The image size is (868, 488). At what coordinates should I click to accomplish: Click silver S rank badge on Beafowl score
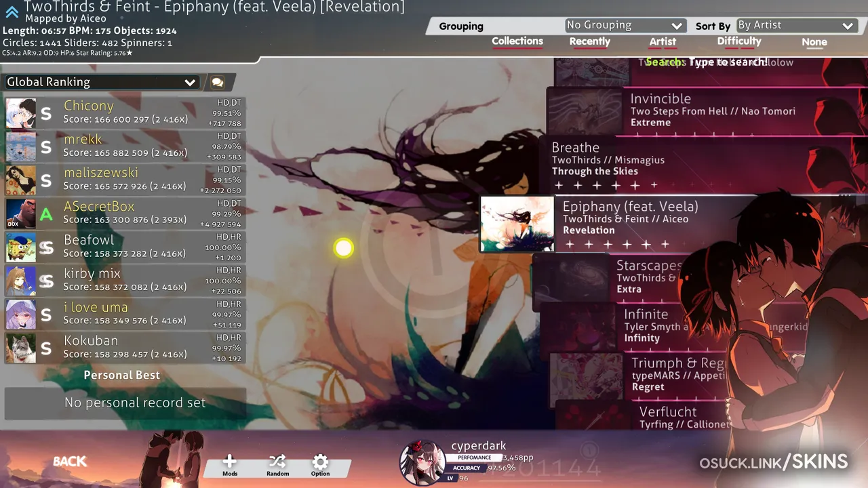pyautogui.click(x=46, y=248)
